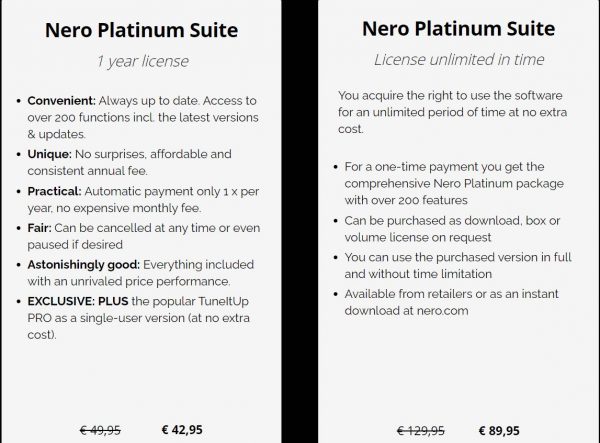
Task: Select the 1 year license subtitle
Action: tap(142, 61)
